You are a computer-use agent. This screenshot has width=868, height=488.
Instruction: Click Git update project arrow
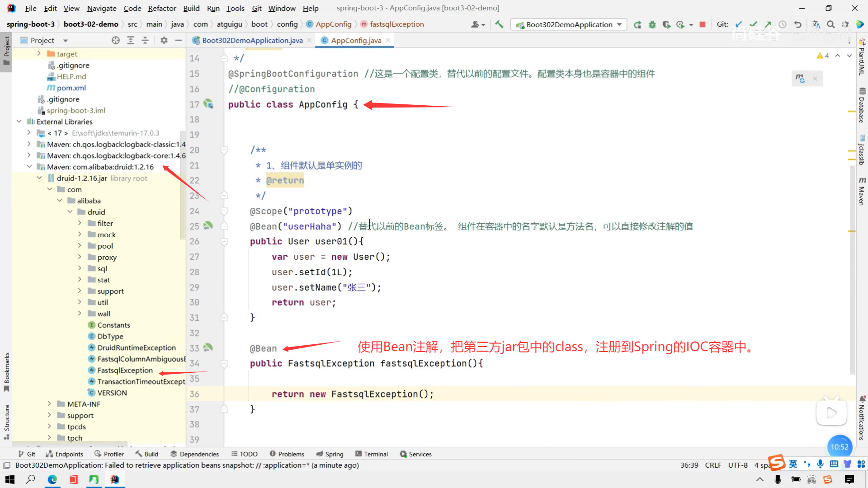(739, 24)
